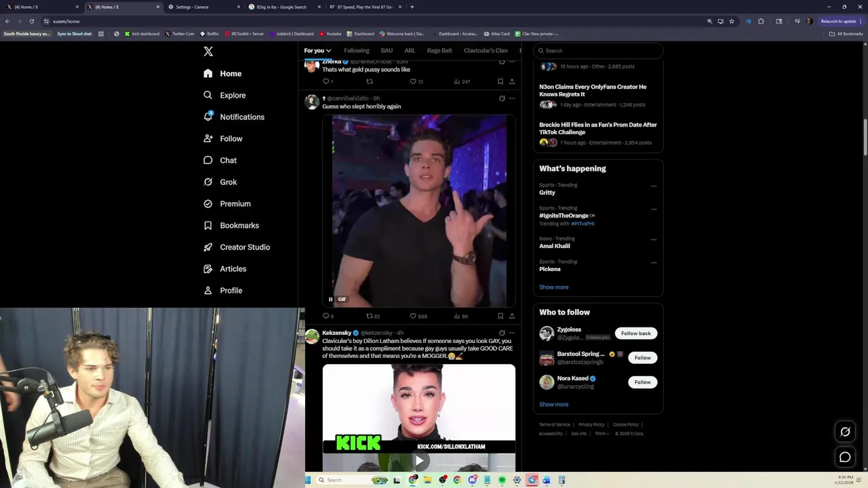
Task: Open kick dashboard bookmark
Action: pos(142,34)
